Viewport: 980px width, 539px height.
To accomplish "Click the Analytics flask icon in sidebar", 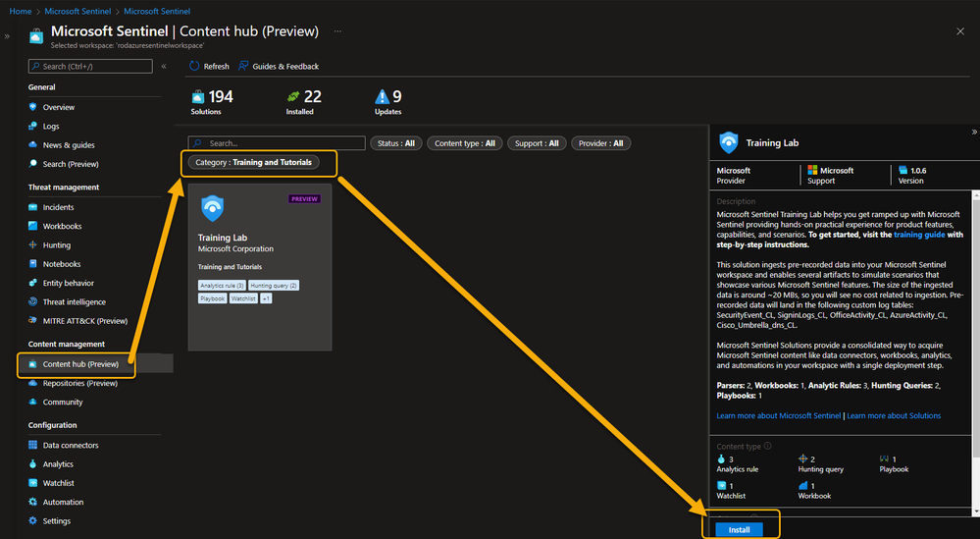I will click(x=33, y=464).
